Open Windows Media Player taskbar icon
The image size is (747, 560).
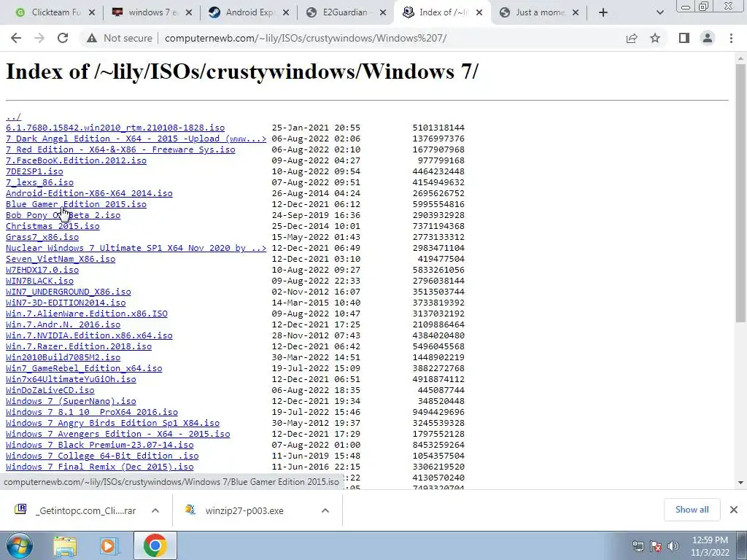click(109, 545)
